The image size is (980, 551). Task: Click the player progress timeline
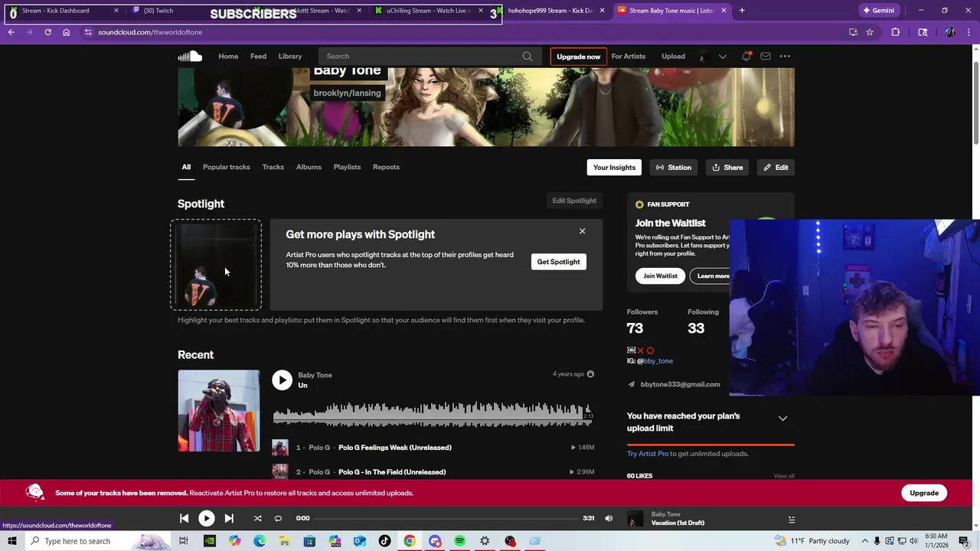point(446,518)
